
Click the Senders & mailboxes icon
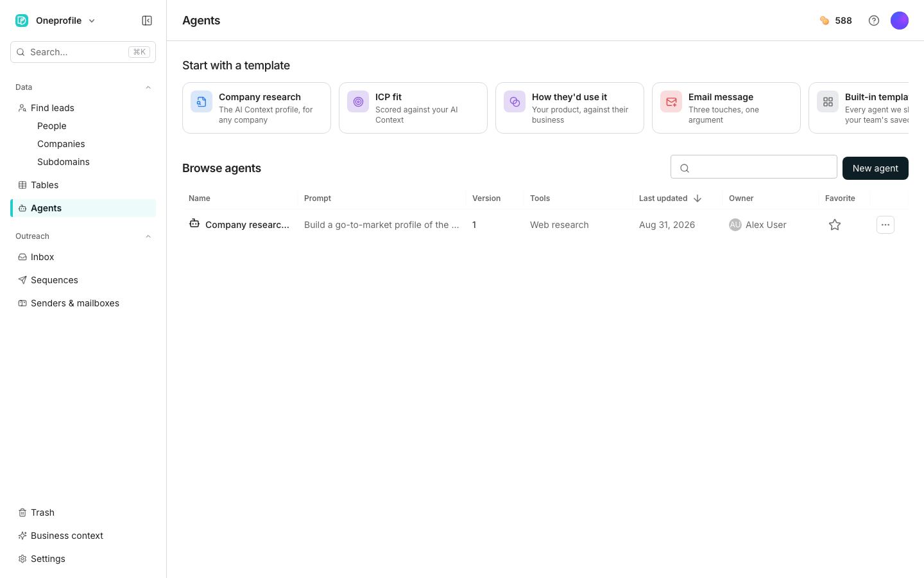[22, 303]
